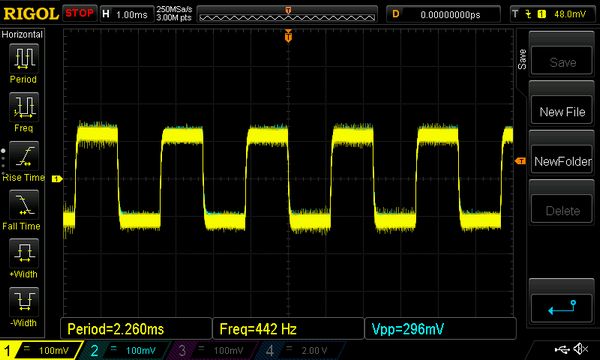600x360 pixels.
Task: Select the Period measurement icon
Action: (x=24, y=59)
